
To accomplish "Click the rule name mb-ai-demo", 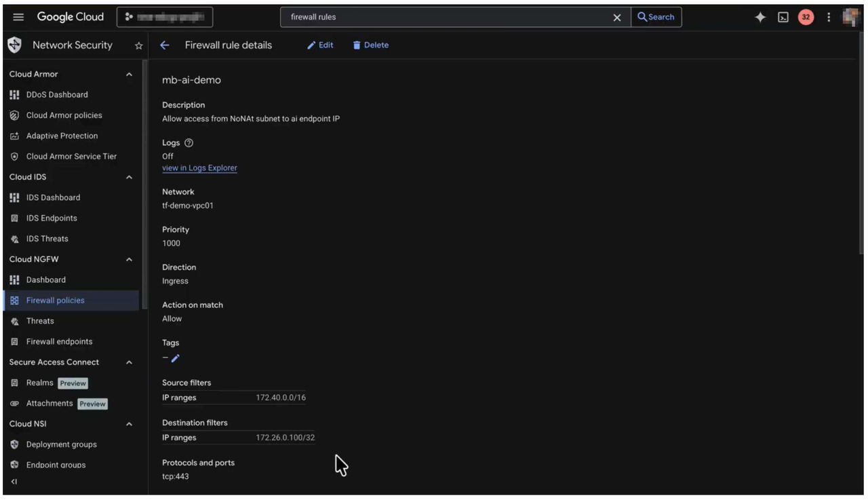I will point(191,80).
